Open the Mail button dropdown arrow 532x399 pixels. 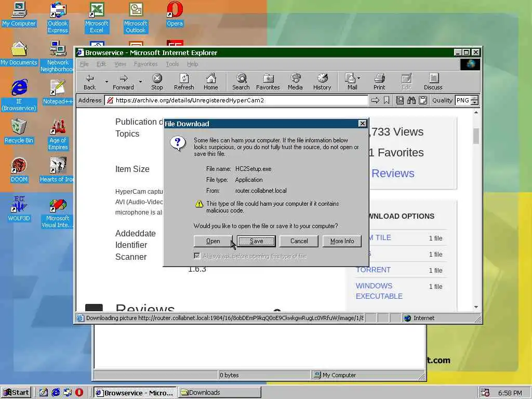(x=359, y=78)
